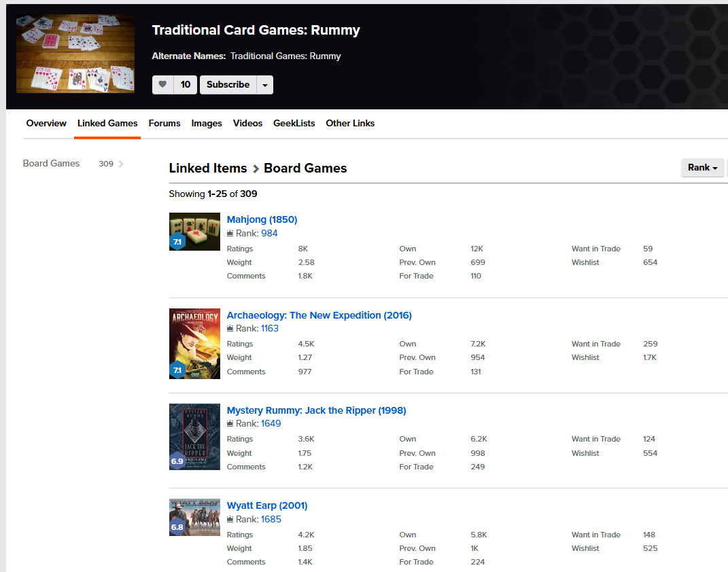Click Wyatt Earp's Wishlist value 525

pyautogui.click(x=650, y=548)
